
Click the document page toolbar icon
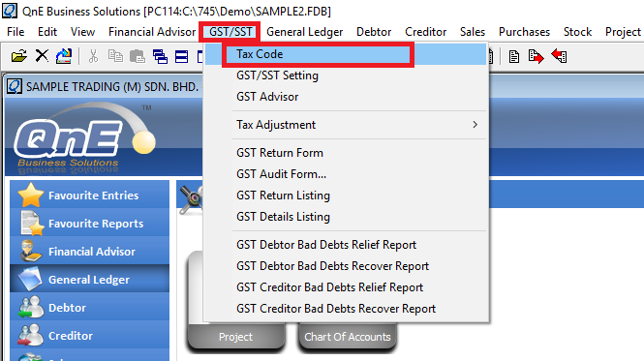pyautogui.click(x=513, y=56)
